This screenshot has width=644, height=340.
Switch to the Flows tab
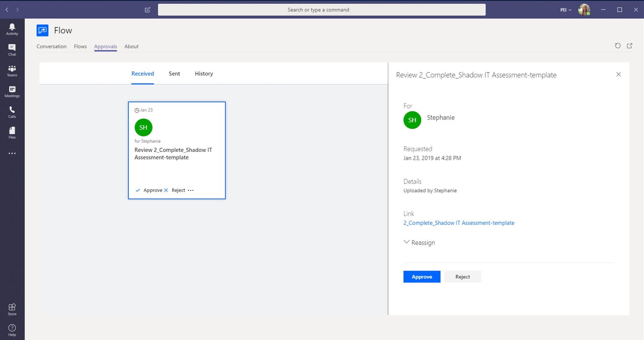80,46
